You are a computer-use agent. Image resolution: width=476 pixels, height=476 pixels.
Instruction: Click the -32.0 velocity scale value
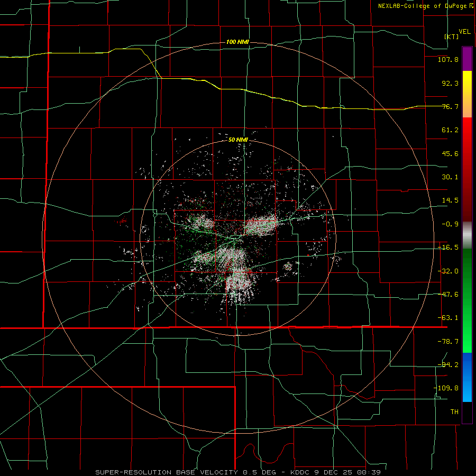[448, 271]
